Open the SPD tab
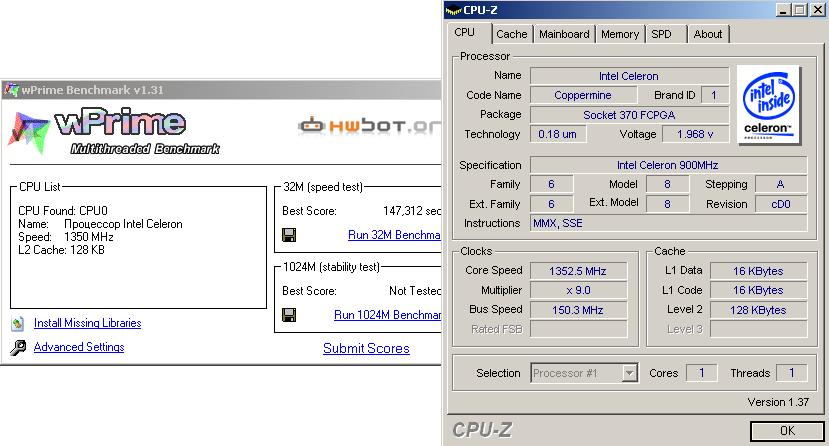Viewport: 829px width, 446px height. pyautogui.click(x=666, y=34)
